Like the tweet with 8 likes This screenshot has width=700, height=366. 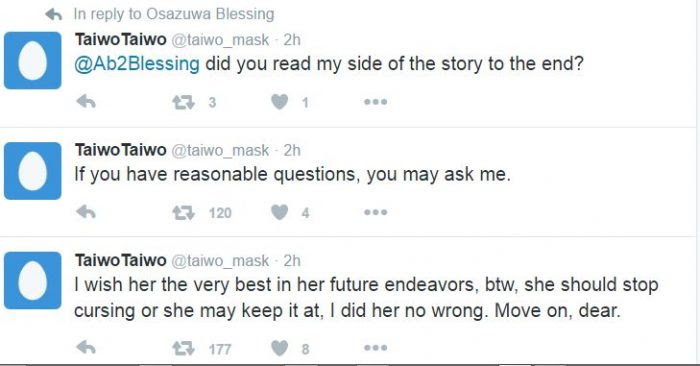[x=279, y=348]
